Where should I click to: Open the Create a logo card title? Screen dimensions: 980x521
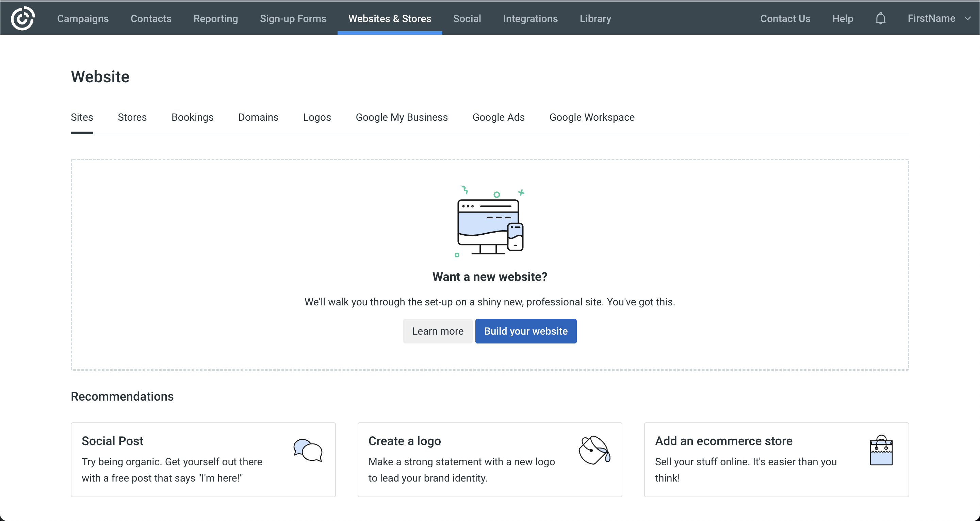click(405, 440)
